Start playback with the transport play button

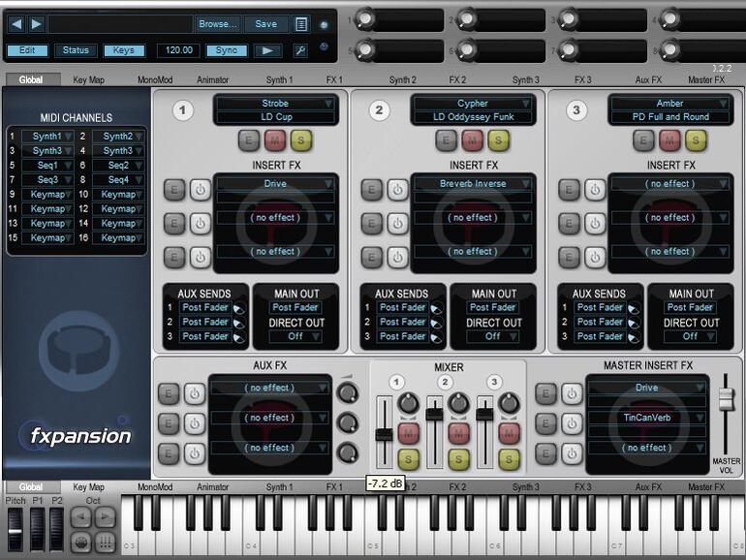(267, 50)
